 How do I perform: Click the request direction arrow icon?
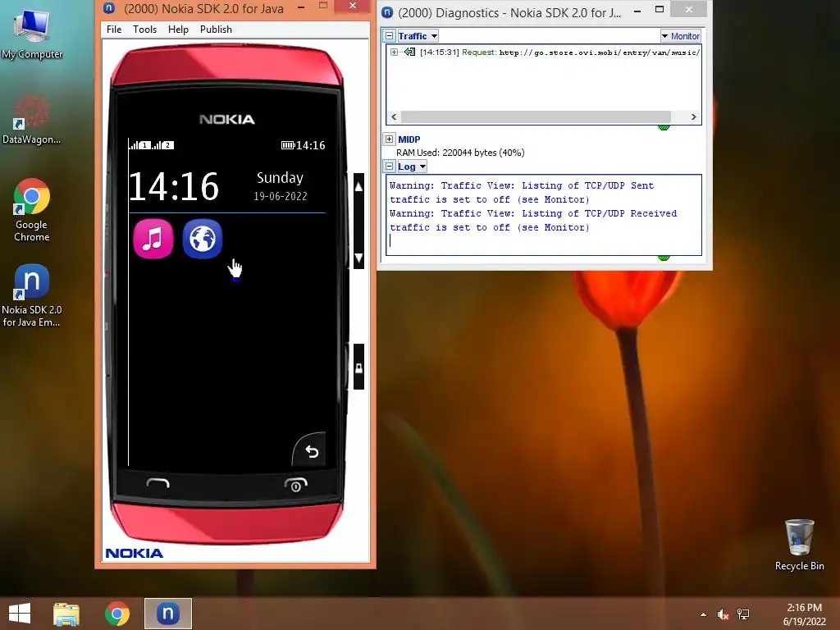click(410, 52)
